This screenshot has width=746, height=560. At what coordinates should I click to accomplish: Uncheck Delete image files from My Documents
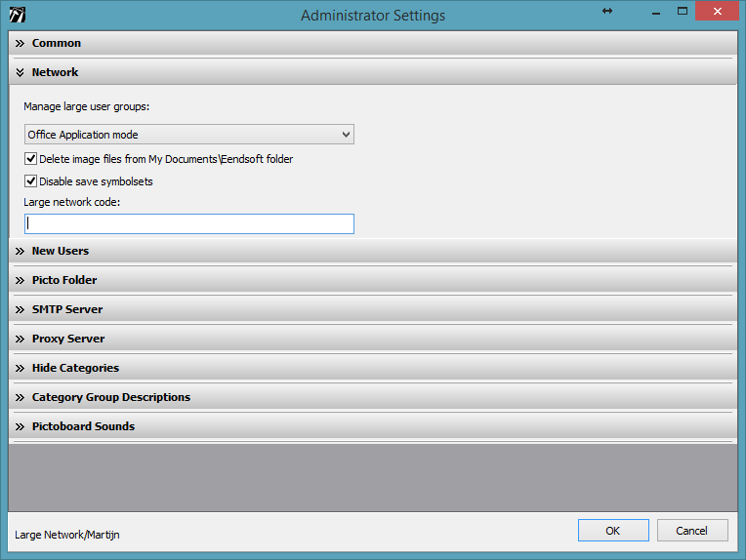tap(31, 159)
